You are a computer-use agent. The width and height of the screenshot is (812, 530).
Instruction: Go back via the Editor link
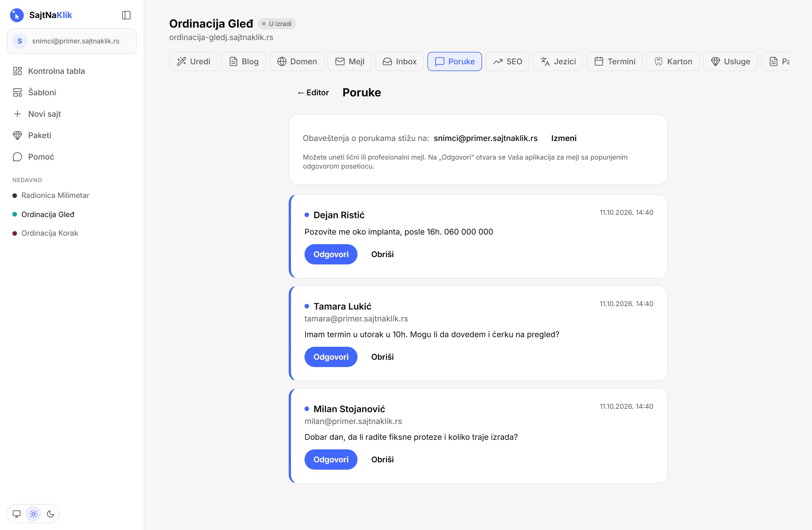pos(313,93)
